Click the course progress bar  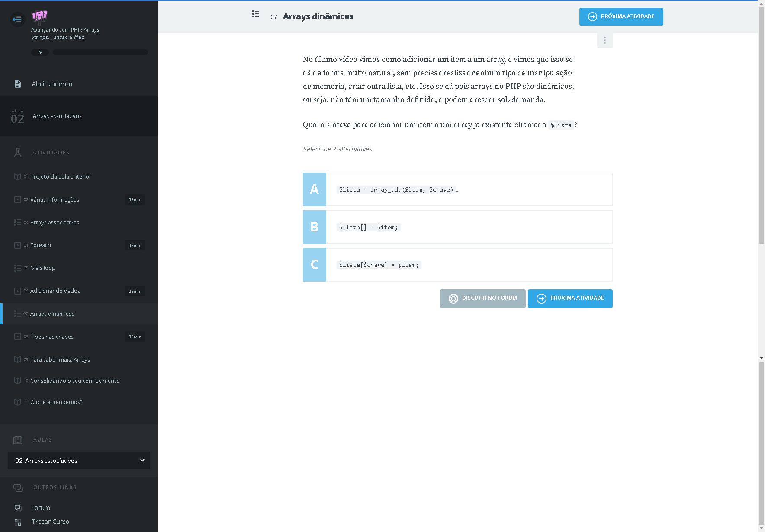100,52
